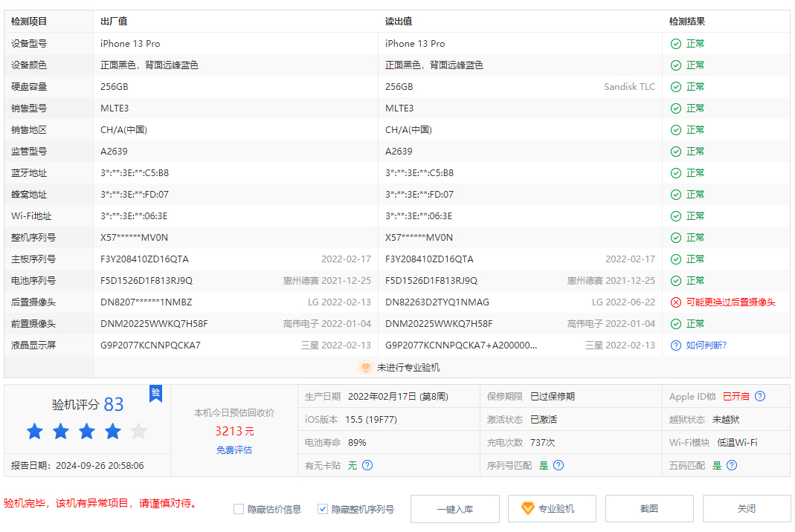Click the grey fifth rating star

pyautogui.click(x=138, y=431)
